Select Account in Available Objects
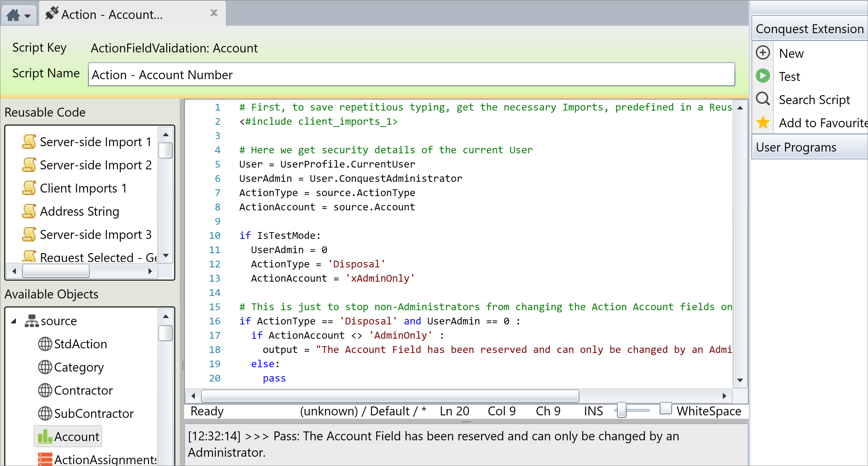 (x=77, y=437)
